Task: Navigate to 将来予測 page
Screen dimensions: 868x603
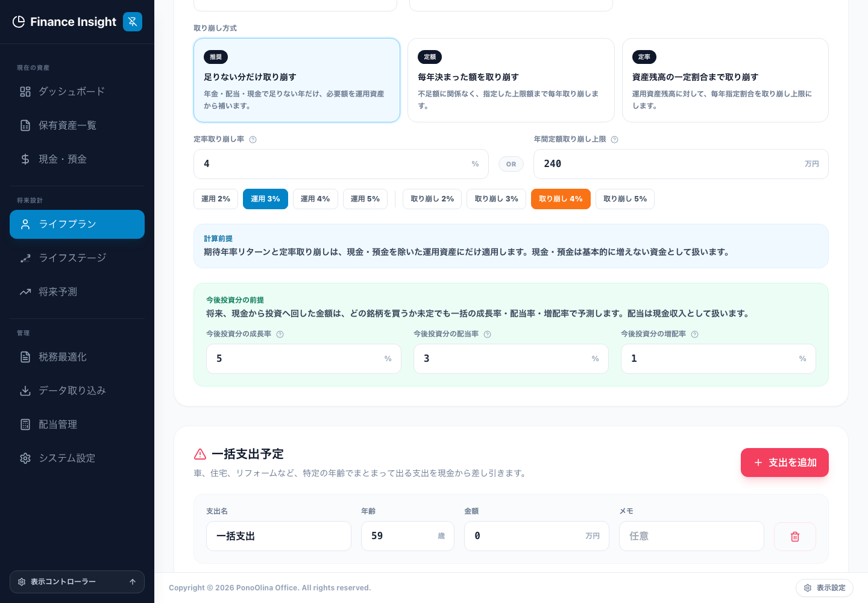Action: point(77,292)
